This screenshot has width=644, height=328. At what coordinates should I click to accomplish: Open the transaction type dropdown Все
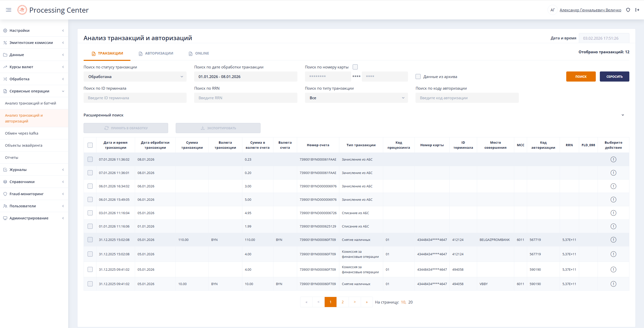click(356, 98)
